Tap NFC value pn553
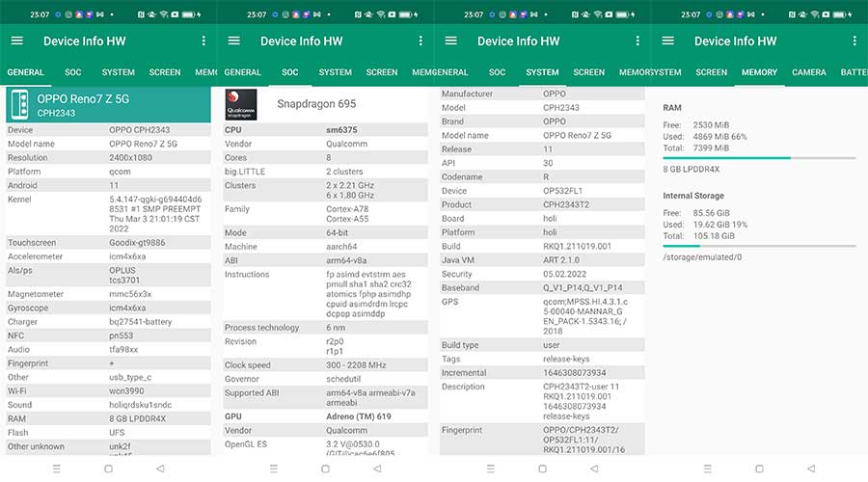 (122, 335)
